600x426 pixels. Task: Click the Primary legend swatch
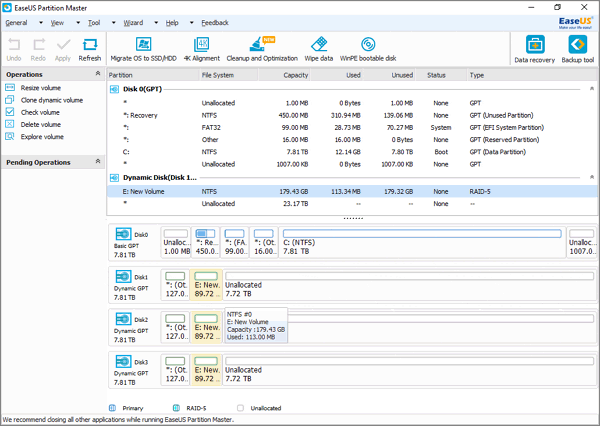[x=112, y=408]
